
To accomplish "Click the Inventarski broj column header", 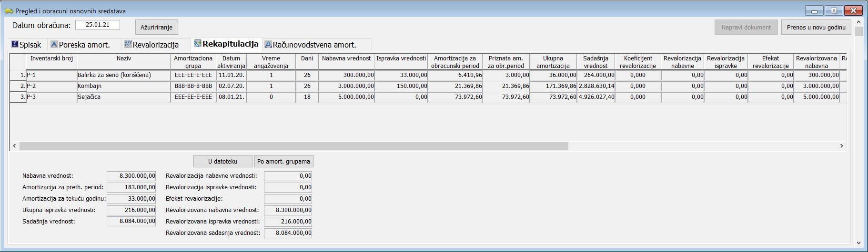I will click(51, 62).
